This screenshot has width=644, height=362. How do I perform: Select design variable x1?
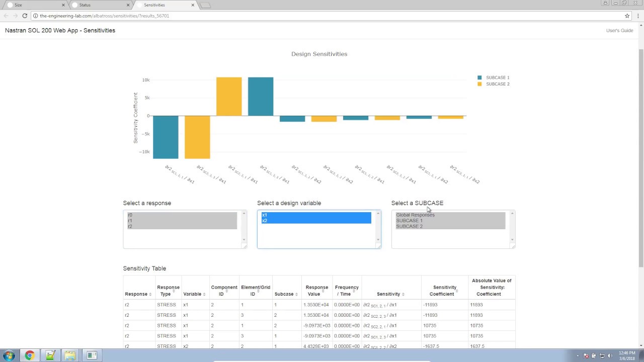click(316, 215)
